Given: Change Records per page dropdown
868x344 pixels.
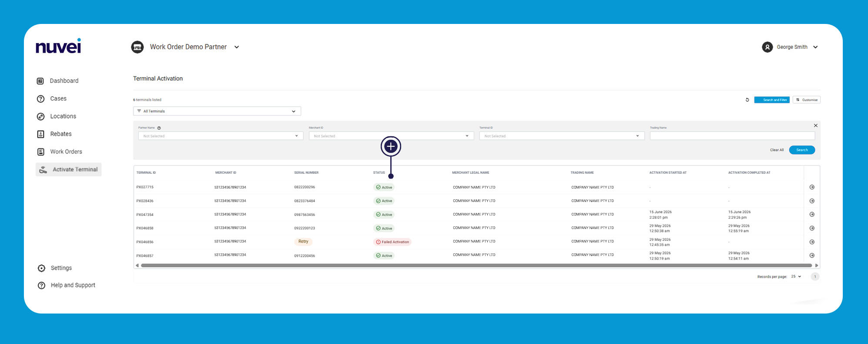Looking at the screenshot, I should coord(796,277).
